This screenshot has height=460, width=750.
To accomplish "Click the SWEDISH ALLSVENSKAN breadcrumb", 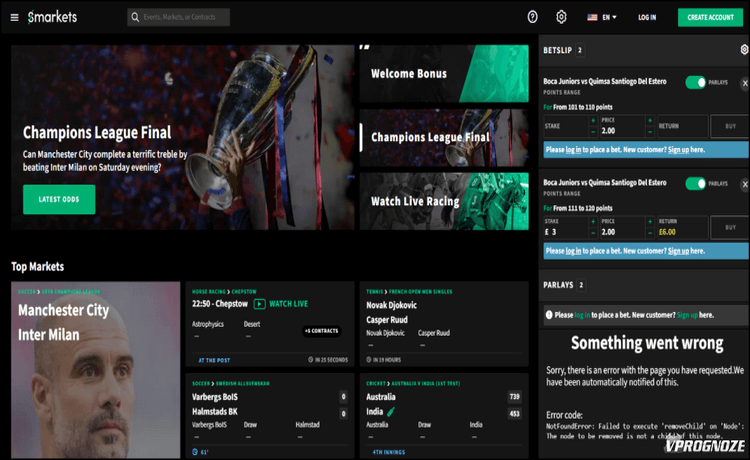I will pyautogui.click(x=243, y=383).
